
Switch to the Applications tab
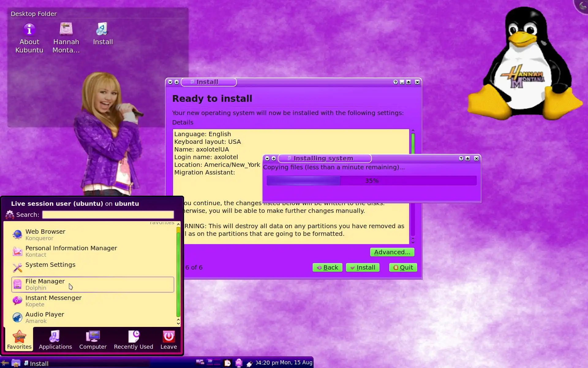coord(55,340)
